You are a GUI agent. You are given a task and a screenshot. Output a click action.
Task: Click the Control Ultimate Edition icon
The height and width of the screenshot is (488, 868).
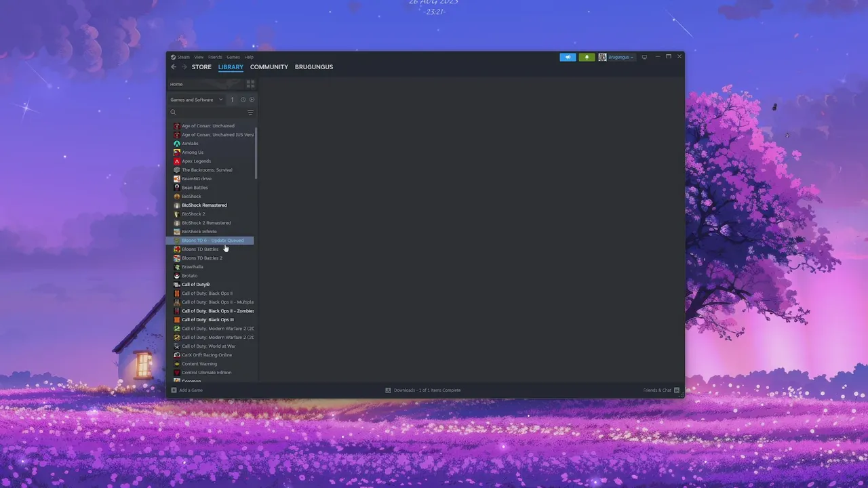(x=177, y=373)
